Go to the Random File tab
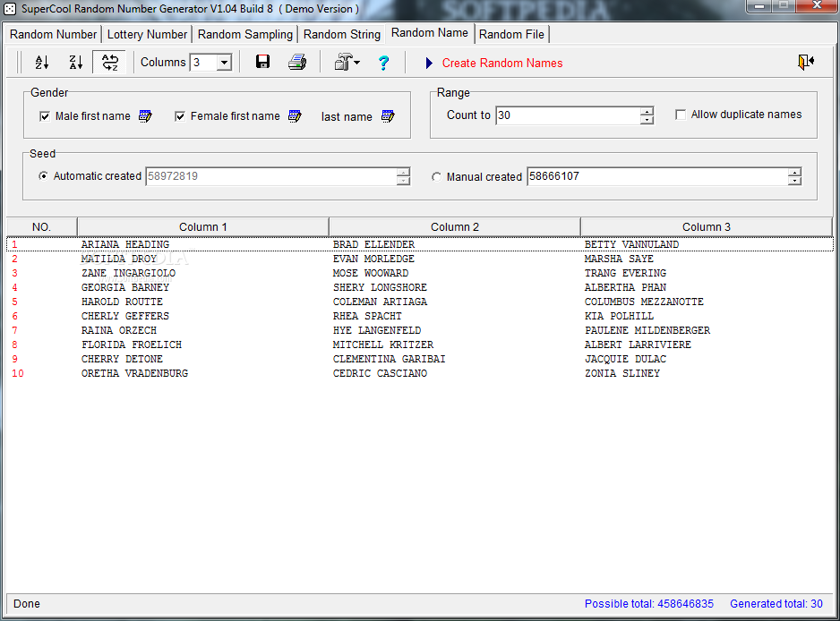Image resolution: width=840 pixels, height=621 pixels. tap(511, 34)
